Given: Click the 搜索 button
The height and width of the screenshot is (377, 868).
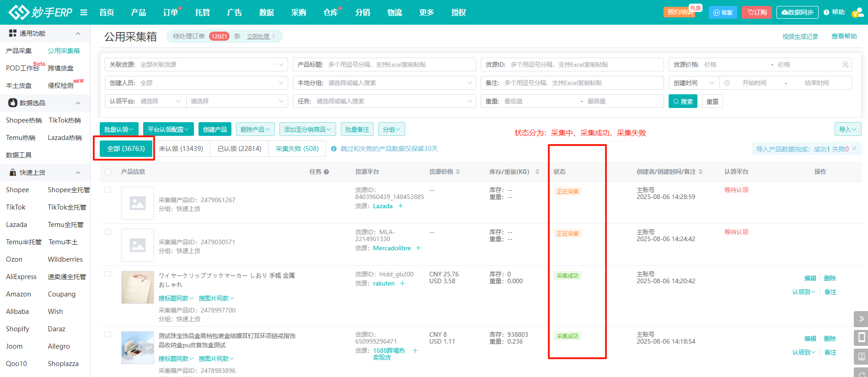Looking at the screenshot, I should point(682,101).
